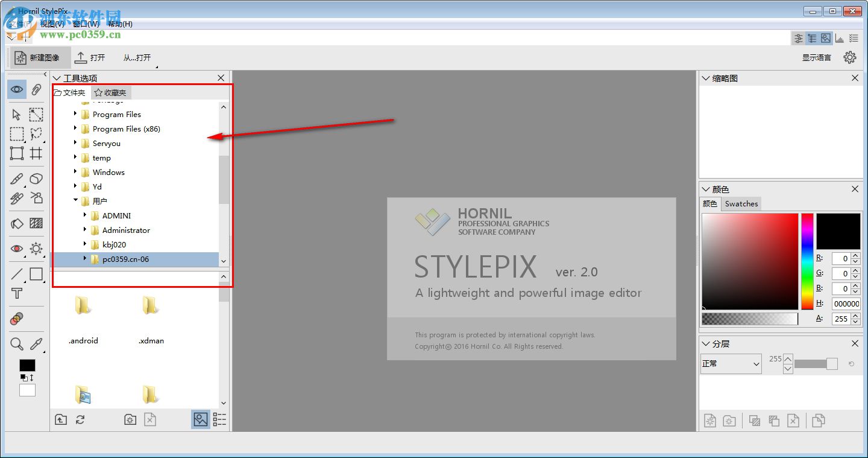Collapse the 用户 folder arrow
868x458 pixels.
click(75, 200)
